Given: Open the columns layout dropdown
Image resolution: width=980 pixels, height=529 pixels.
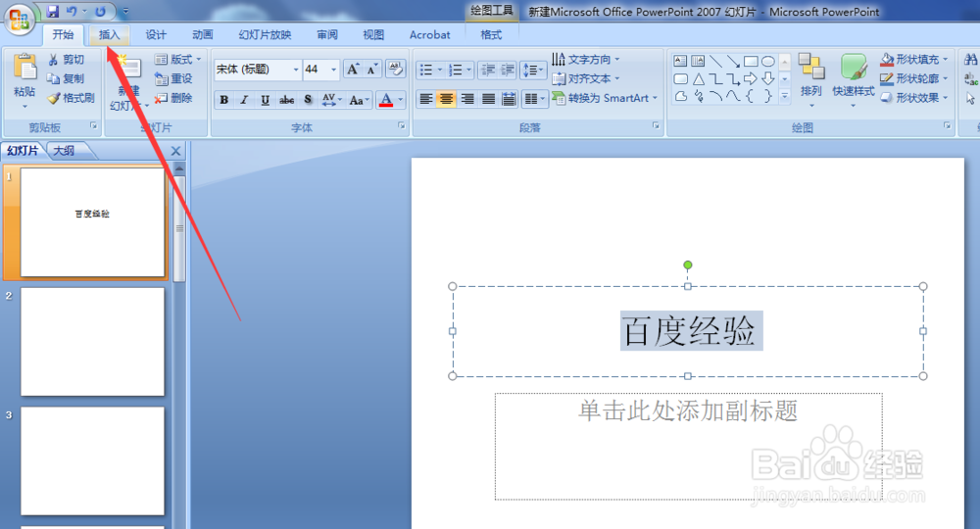Looking at the screenshot, I should 534,99.
